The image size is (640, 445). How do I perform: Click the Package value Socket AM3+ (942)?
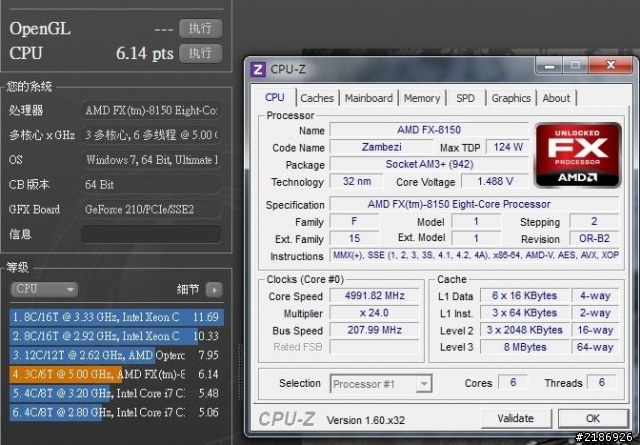[x=429, y=164]
